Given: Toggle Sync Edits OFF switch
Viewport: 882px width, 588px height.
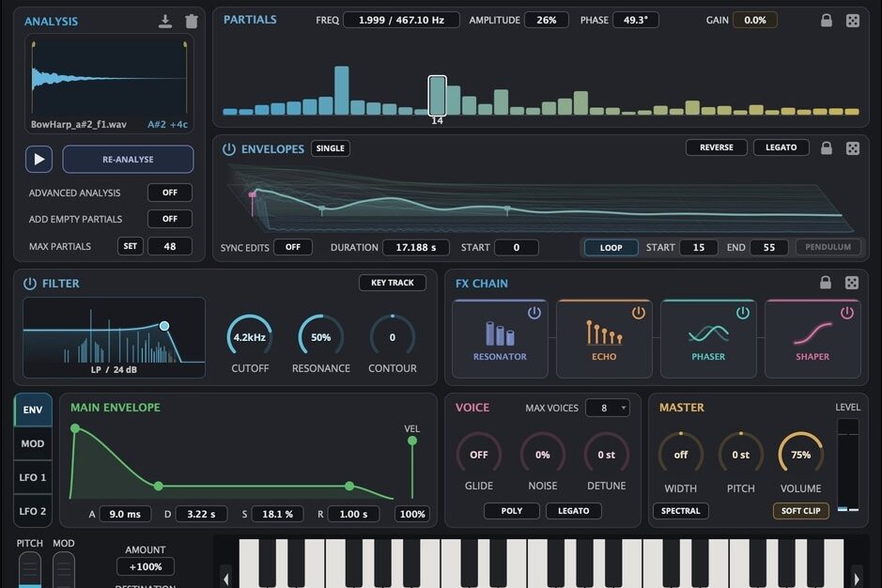Looking at the screenshot, I should (x=292, y=247).
